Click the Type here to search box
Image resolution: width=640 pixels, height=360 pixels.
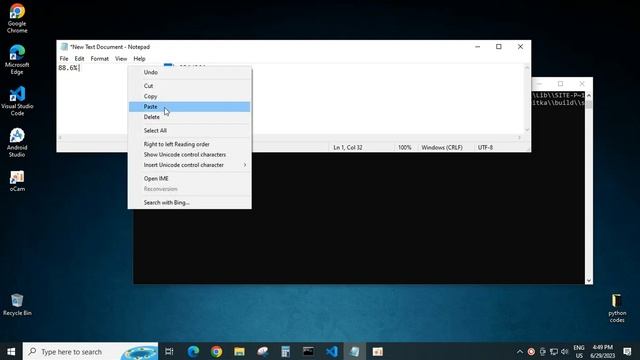coord(91,351)
